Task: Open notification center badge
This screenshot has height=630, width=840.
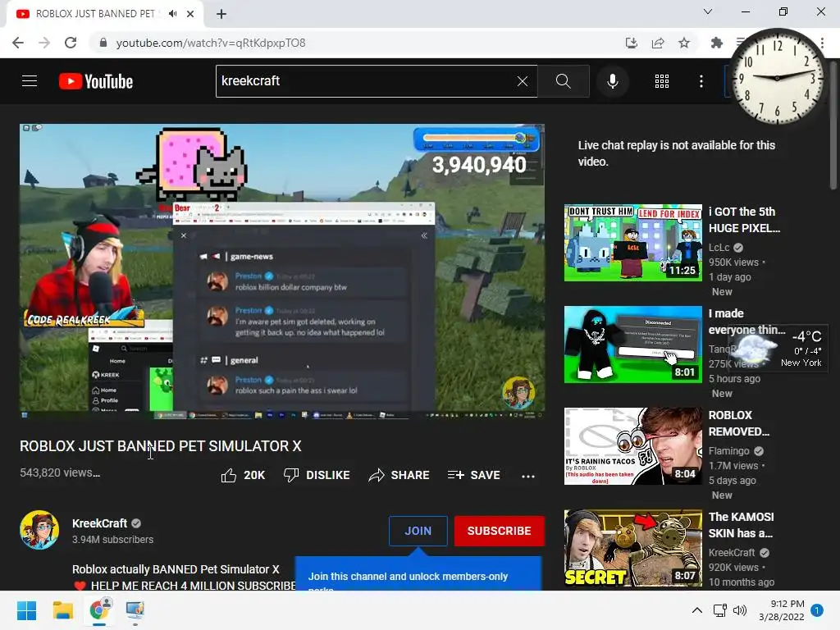Action: pos(817,610)
